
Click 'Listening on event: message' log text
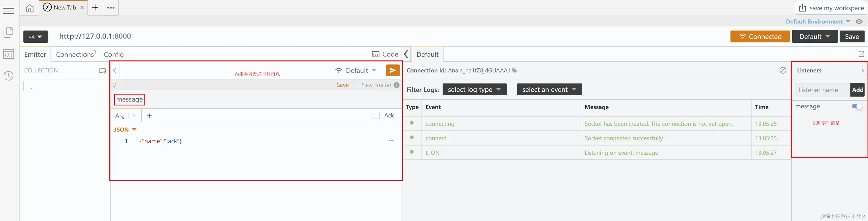621,153
